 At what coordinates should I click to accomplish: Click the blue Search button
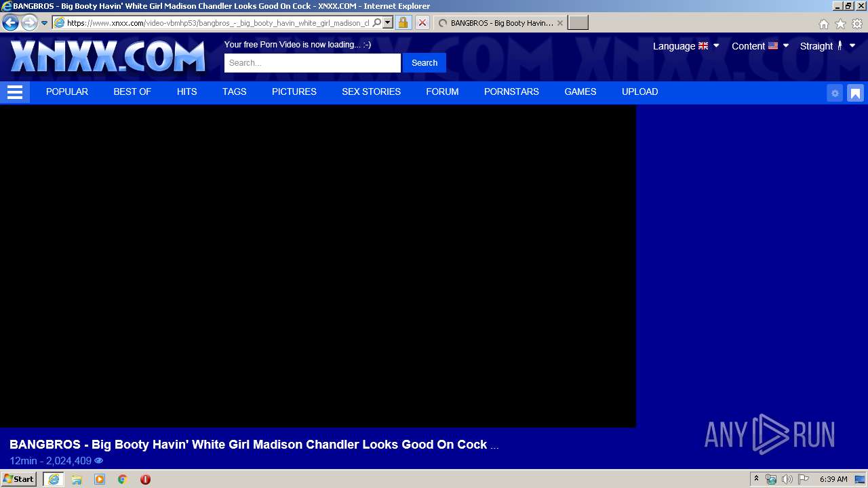pyautogui.click(x=425, y=63)
